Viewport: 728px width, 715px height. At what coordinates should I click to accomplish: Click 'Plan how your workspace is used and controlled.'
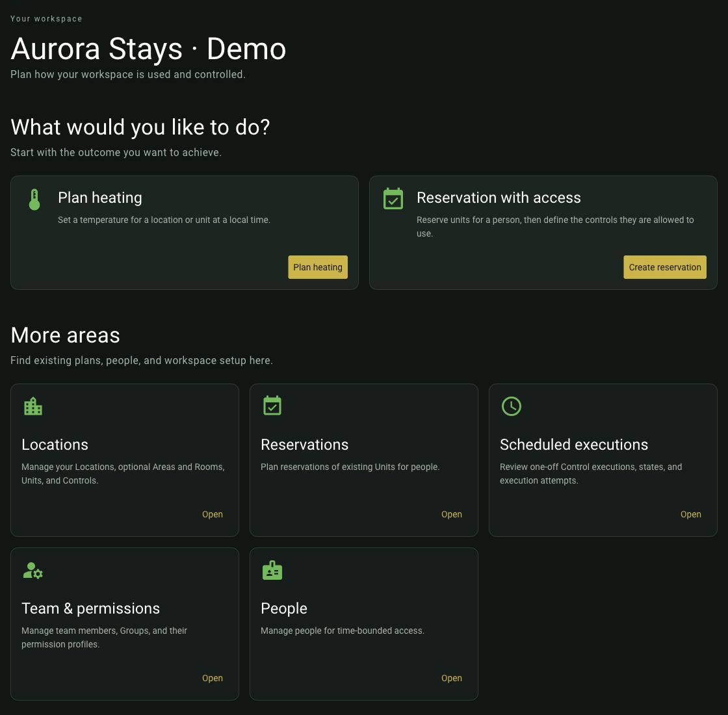click(x=127, y=74)
